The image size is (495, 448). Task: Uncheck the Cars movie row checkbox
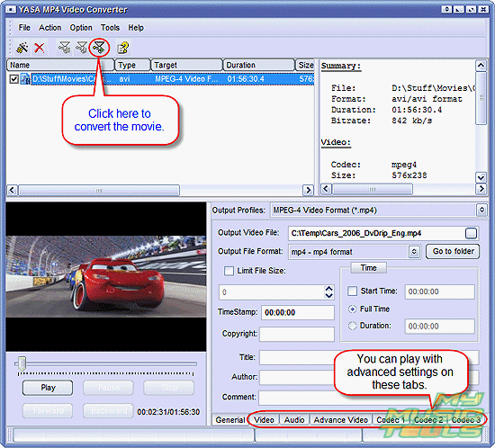tap(13, 79)
